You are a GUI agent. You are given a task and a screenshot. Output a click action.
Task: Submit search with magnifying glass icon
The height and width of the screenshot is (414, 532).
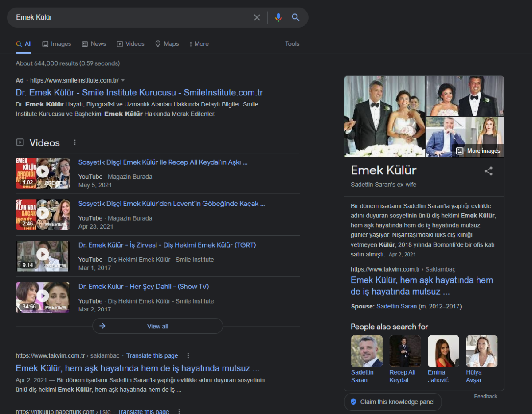(296, 17)
